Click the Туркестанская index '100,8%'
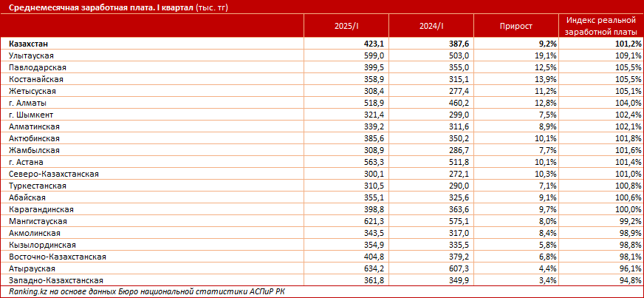Viewport: 644px width, 298px height. tap(628, 186)
